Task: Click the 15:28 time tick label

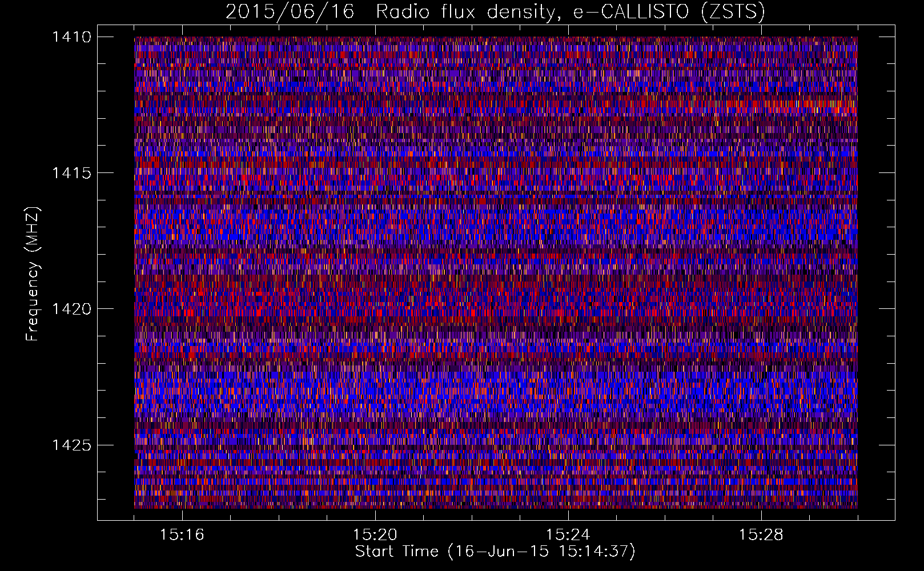Action: (761, 534)
